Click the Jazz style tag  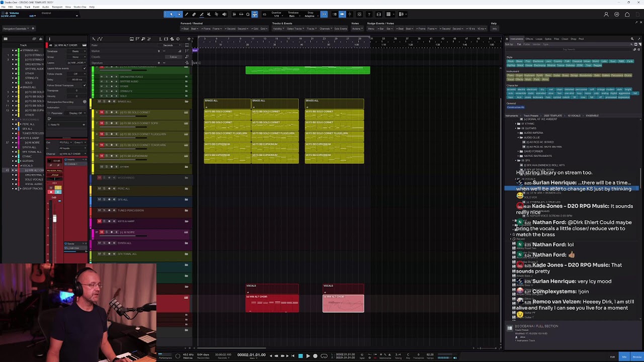pyautogui.click(x=548, y=61)
